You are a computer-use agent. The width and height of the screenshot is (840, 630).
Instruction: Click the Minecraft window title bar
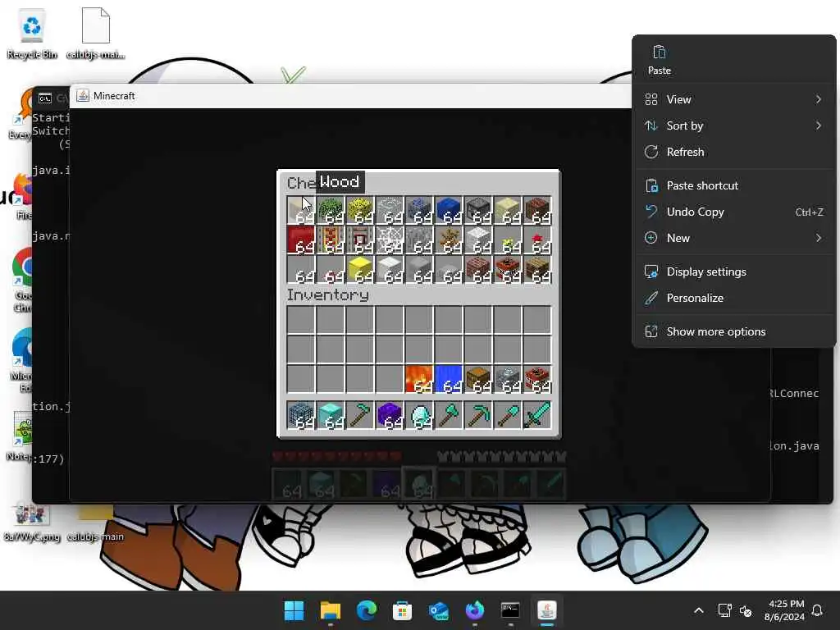pos(351,96)
